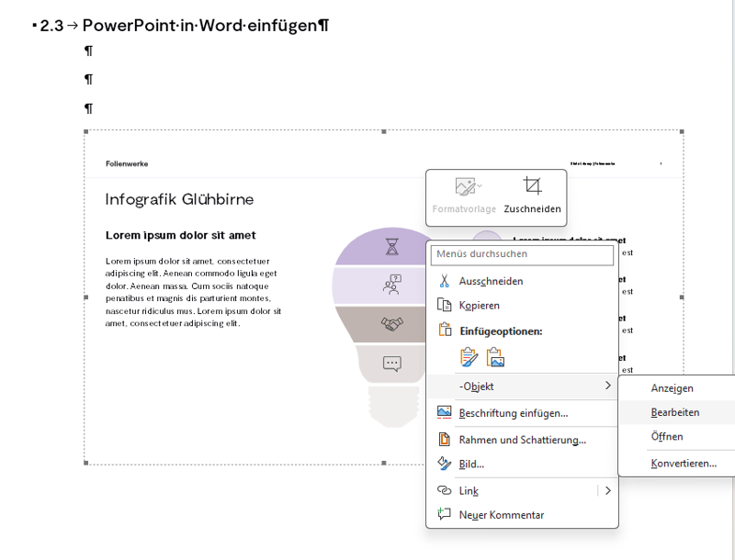This screenshot has height=560, width=735.
Task: Expand the Objekt submenu arrow
Action: (x=608, y=386)
